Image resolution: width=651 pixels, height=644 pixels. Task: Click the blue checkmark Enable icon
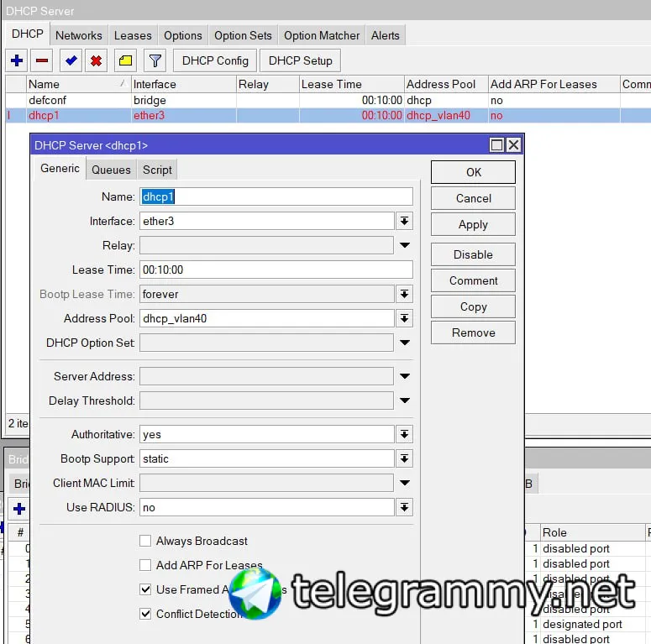71,60
